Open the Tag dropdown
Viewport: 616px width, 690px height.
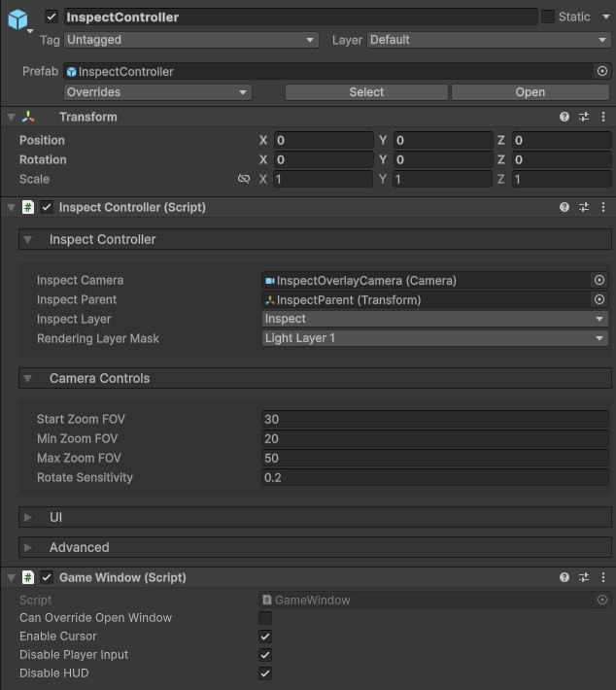tap(190, 40)
